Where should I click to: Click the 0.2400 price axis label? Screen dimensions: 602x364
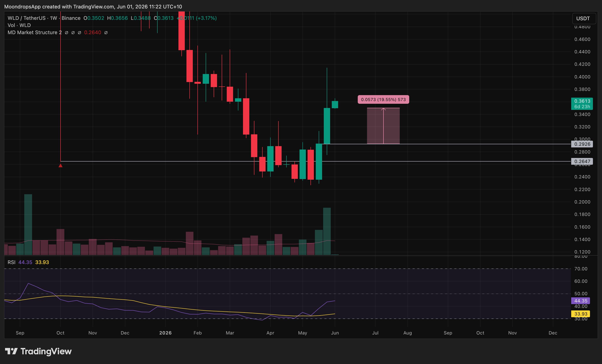(x=582, y=177)
